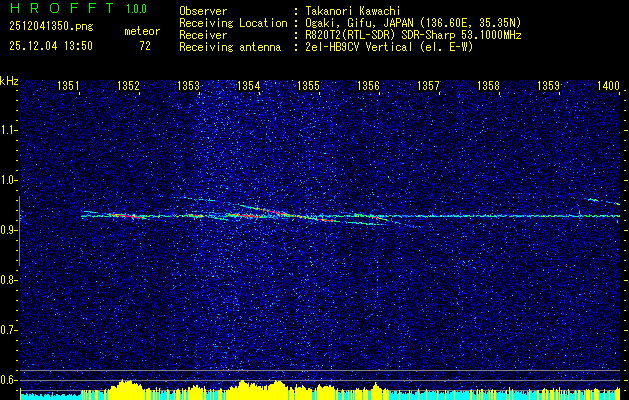The image size is (629, 400).
Task: Click the 1357 time axis marker
Action: coord(428,85)
